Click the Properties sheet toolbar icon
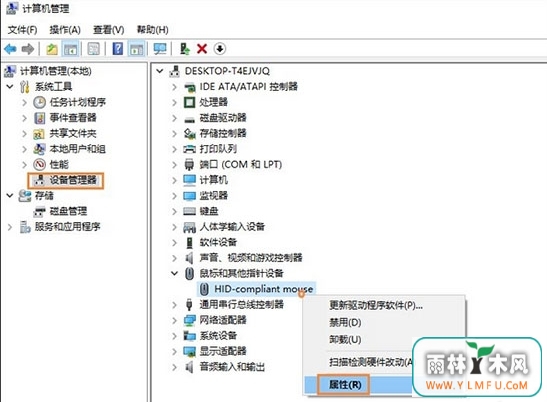 tap(93, 49)
